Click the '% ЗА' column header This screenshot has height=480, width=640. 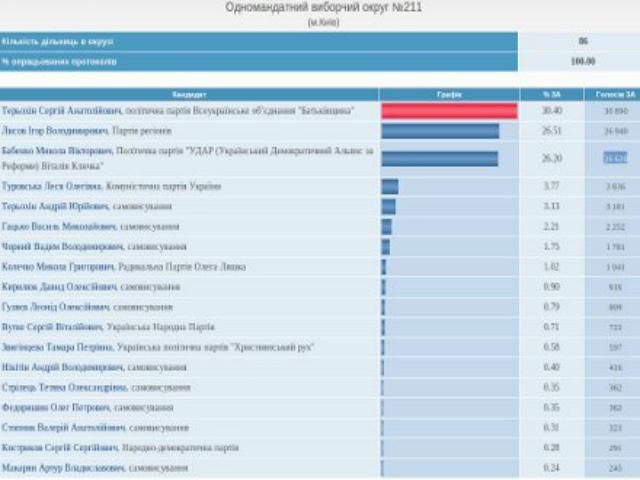point(551,92)
